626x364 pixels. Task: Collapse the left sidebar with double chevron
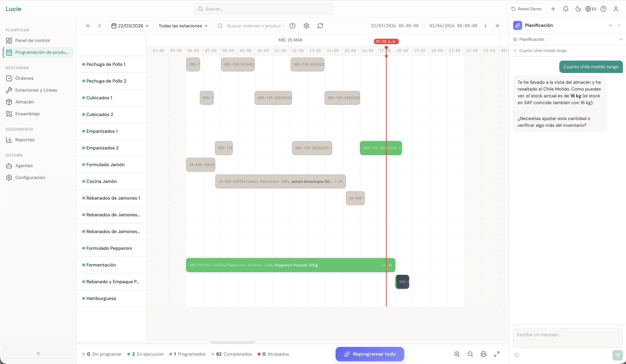[38, 353]
